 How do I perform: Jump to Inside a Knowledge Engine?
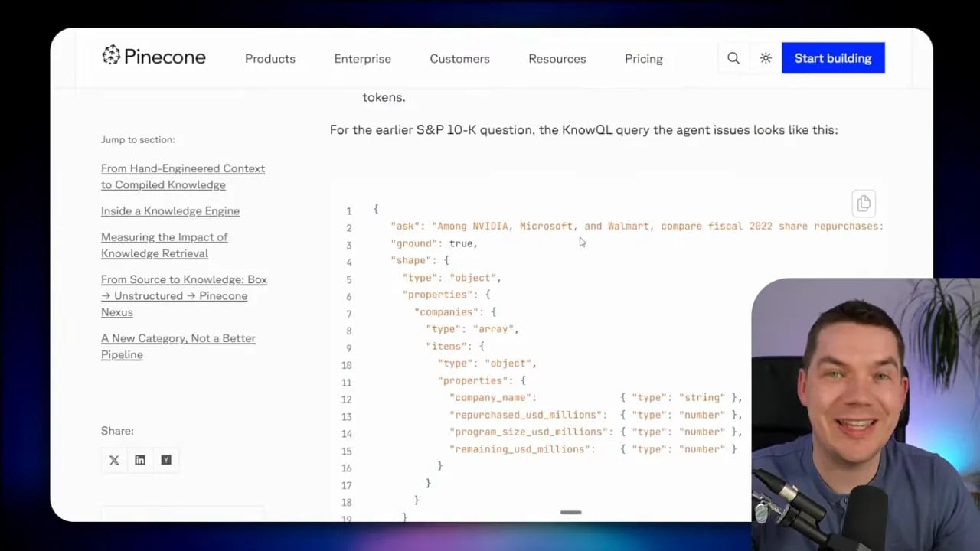click(x=170, y=211)
